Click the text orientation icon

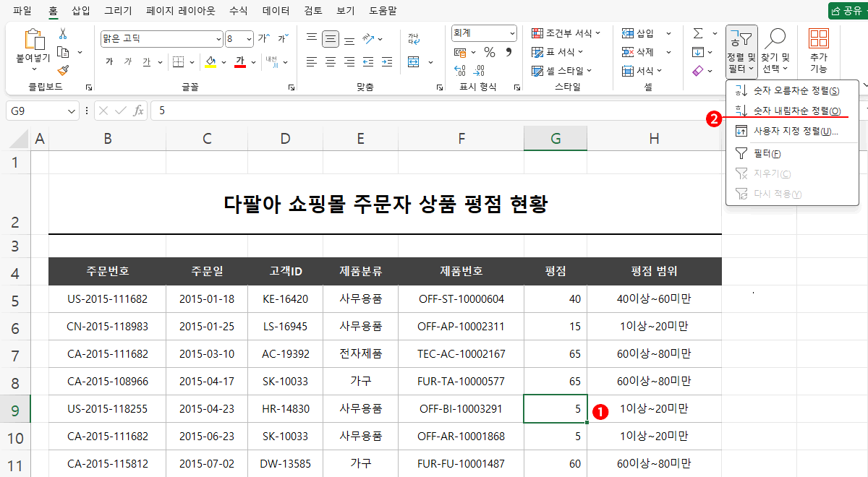pos(369,39)
